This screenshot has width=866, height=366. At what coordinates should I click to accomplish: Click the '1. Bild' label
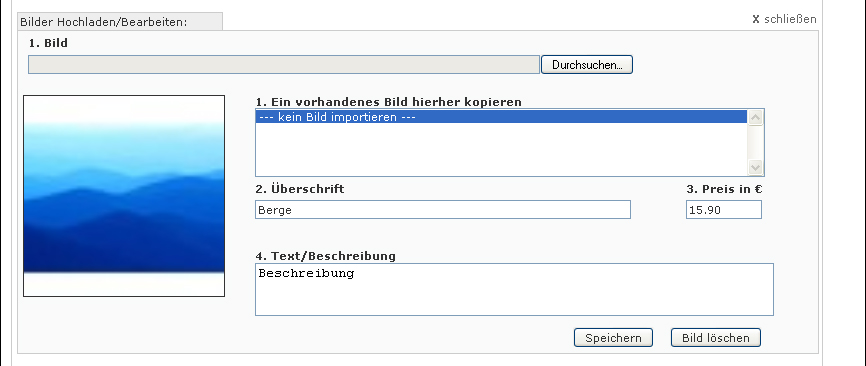[x=48, y=43]
